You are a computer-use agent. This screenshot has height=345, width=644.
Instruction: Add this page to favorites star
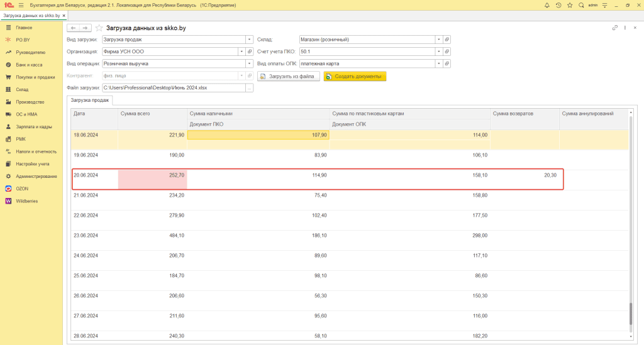coord(100,28)
